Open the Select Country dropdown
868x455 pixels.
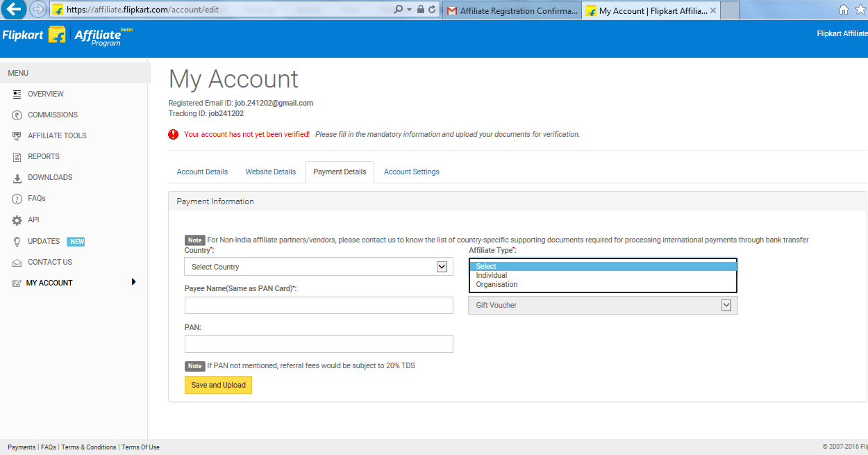[x=319, y=267]
